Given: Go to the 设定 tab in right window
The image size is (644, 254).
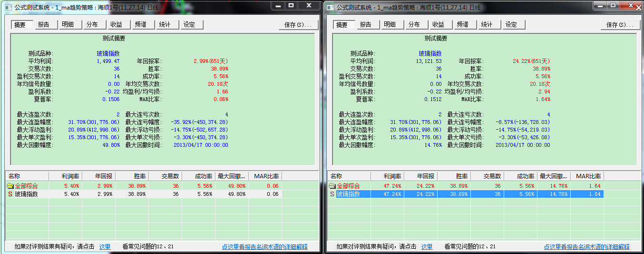Looking at the screenshot, I should [511, 25].
